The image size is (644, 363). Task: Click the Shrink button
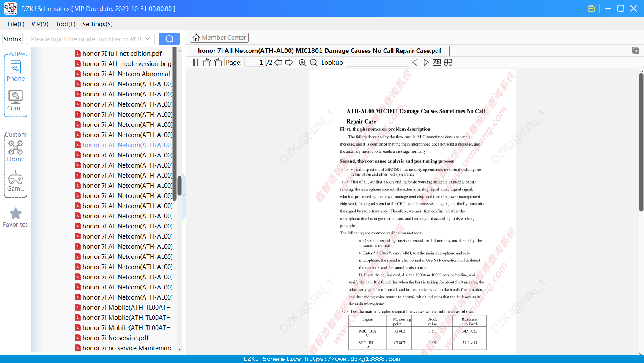tap(12, 39)
